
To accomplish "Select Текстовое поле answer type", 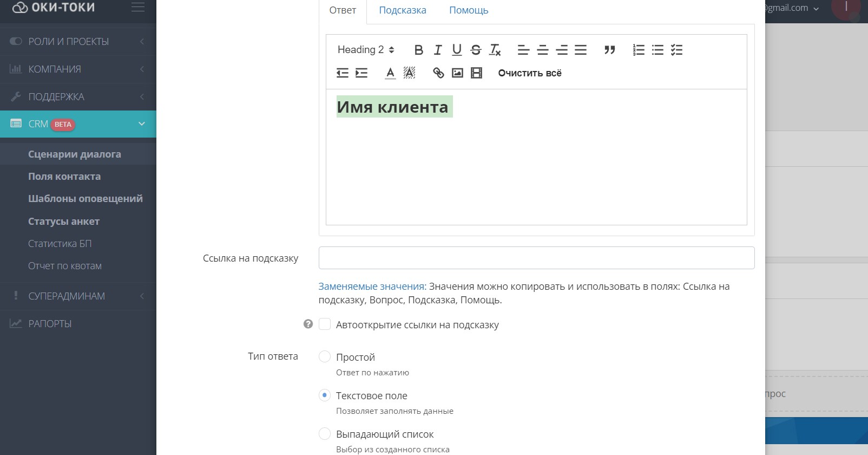I will (325, 395).
